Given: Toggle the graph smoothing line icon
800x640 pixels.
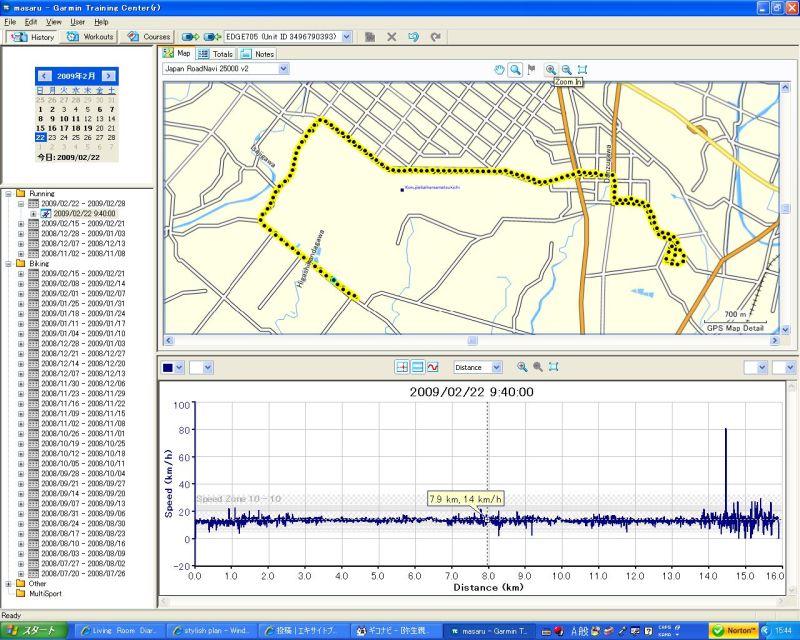Looking at the screenshot, I should pyautogui.click(x=433, y=367).
